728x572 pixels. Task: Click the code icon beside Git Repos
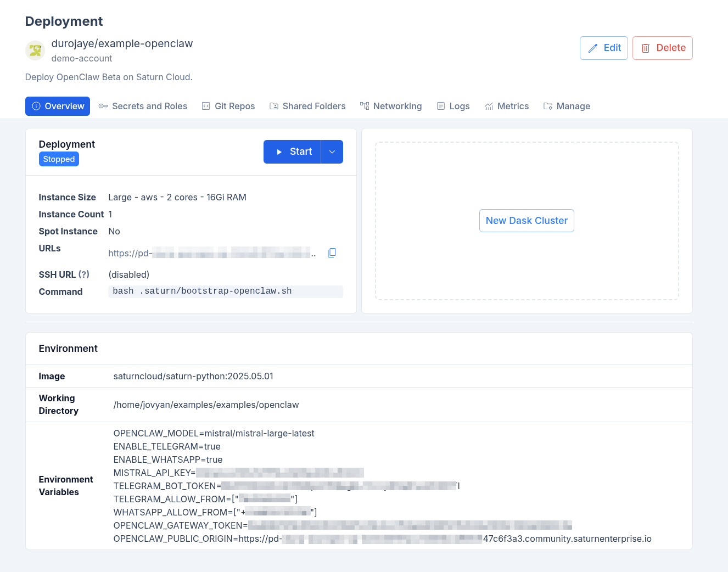pyautogui.click(x=206, y=106)
